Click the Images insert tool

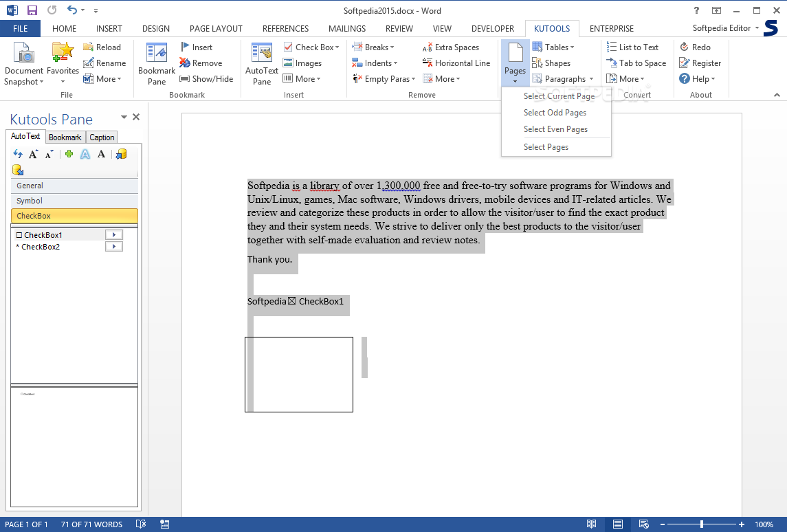(302, 63)
